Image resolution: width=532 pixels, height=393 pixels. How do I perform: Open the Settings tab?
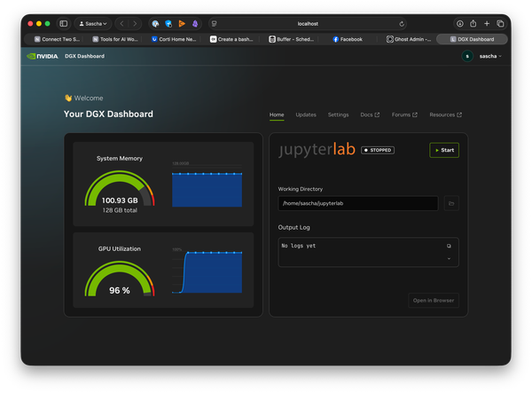pos(339,114)
